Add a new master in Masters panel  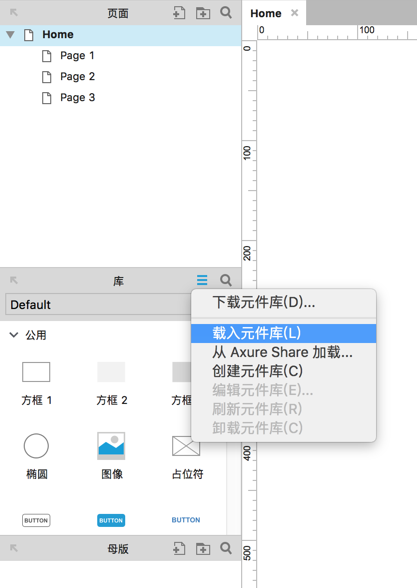point(179,549)
